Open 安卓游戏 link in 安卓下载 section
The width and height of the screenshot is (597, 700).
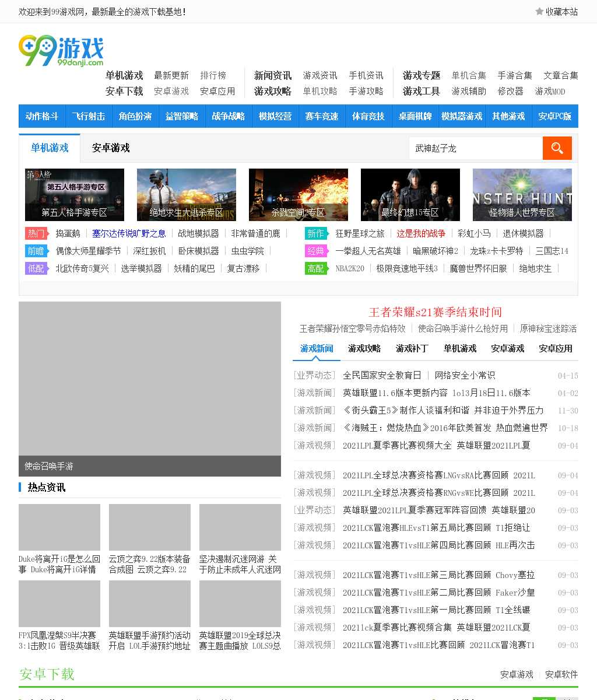[x=517, y=674]
